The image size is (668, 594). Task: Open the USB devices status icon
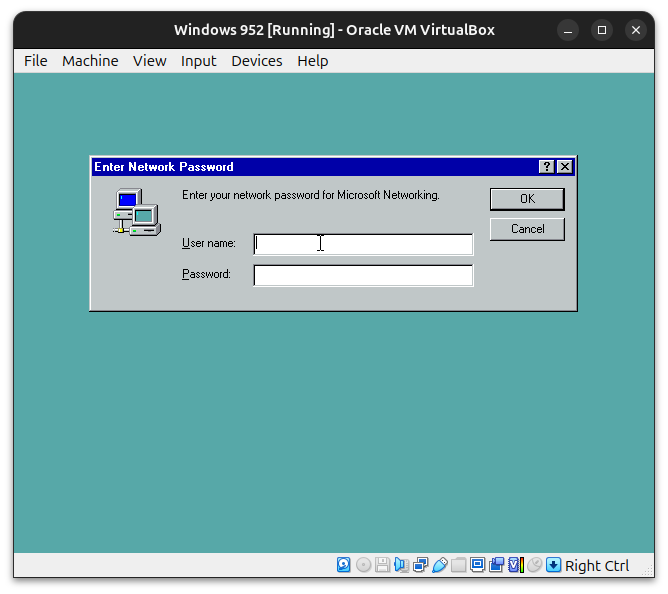pyautogui.click(x=440, y=565)
